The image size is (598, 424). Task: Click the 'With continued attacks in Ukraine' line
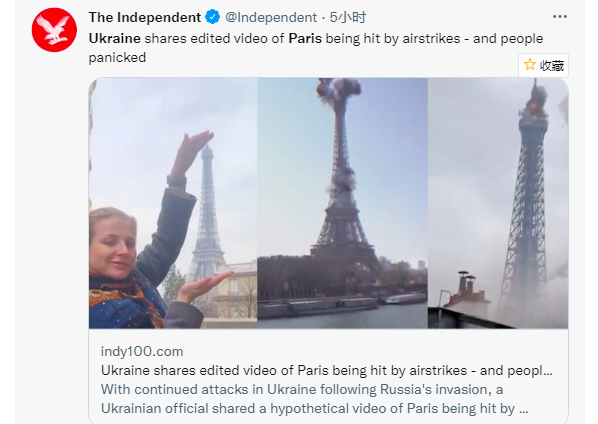tap(302, 389)
